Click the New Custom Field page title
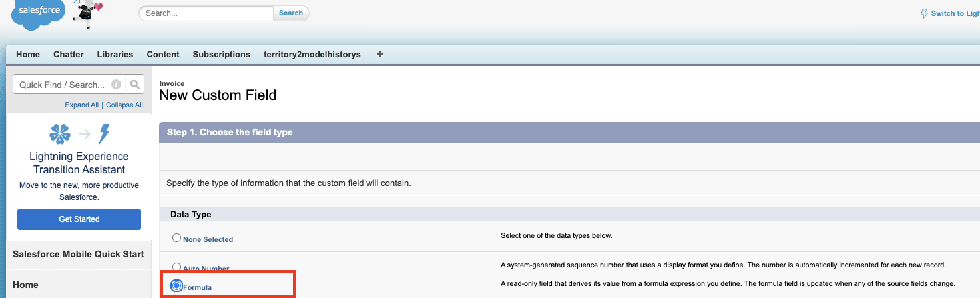The height and width of the screenshot is (298, 980). 218,95
